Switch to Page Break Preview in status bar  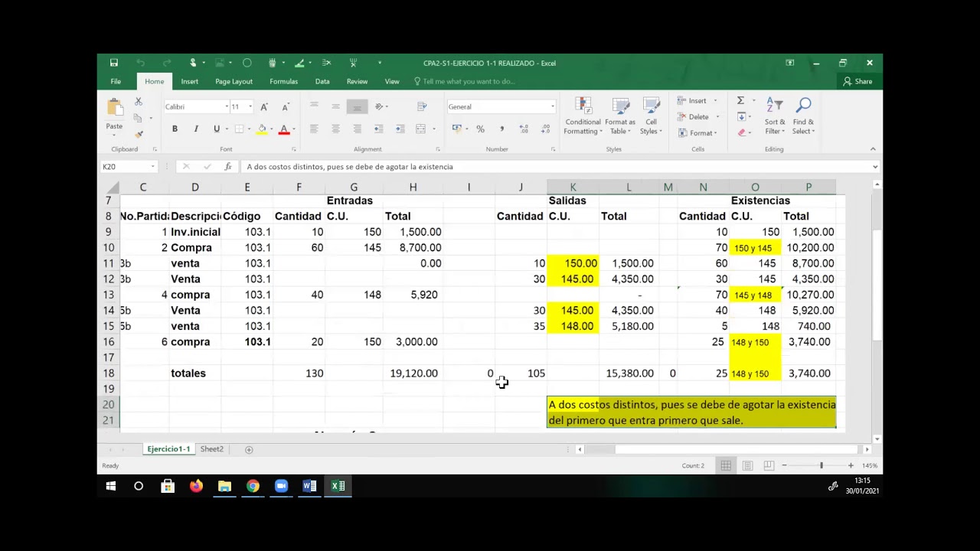pyautogui.click(x=767, y=465)
